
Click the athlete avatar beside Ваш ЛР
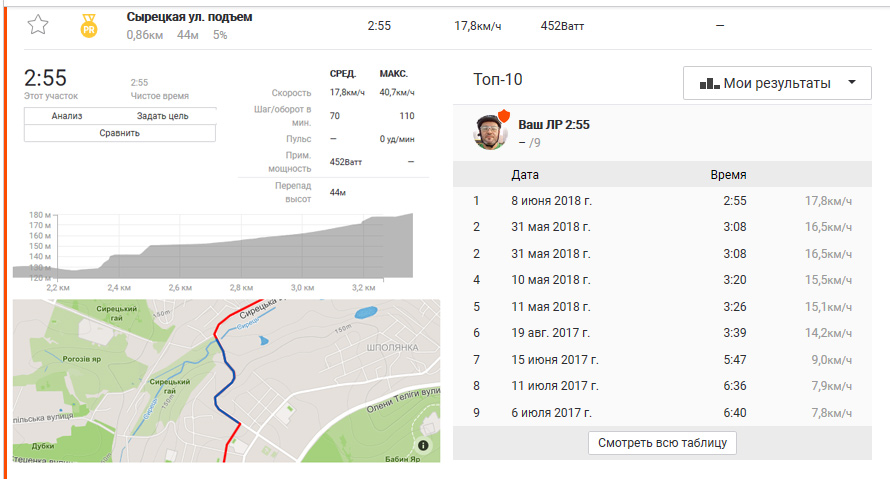tap(490, 132)
